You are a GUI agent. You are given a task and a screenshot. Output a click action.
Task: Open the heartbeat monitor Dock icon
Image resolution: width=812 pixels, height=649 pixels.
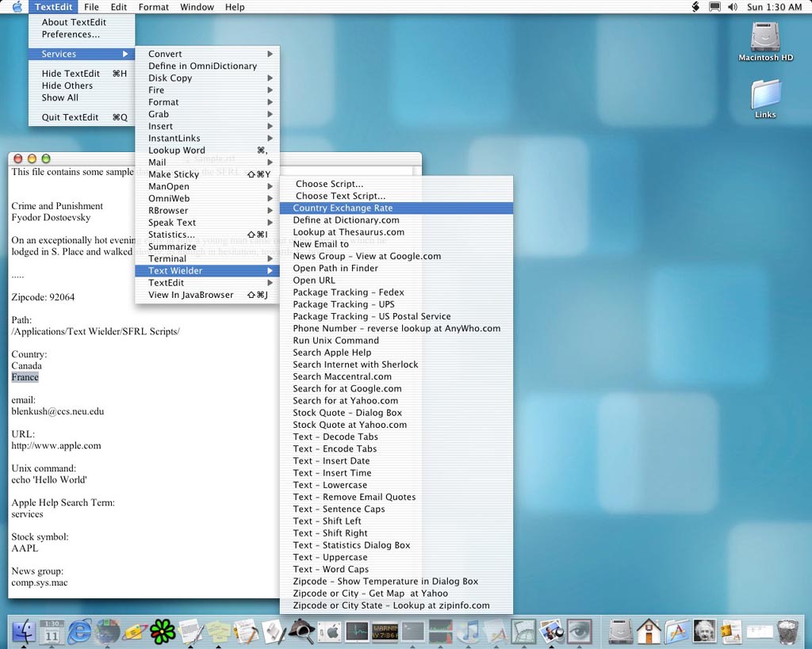[358, 632]
